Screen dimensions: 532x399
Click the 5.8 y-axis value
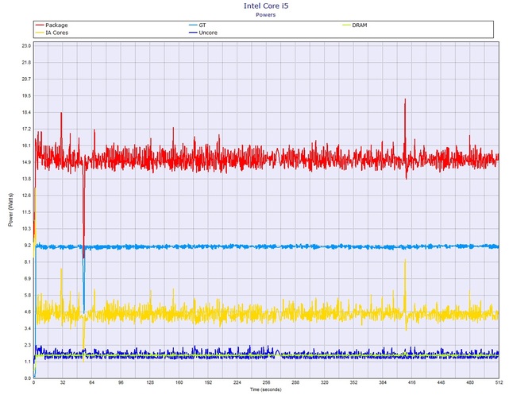click(x=28, y=296)
